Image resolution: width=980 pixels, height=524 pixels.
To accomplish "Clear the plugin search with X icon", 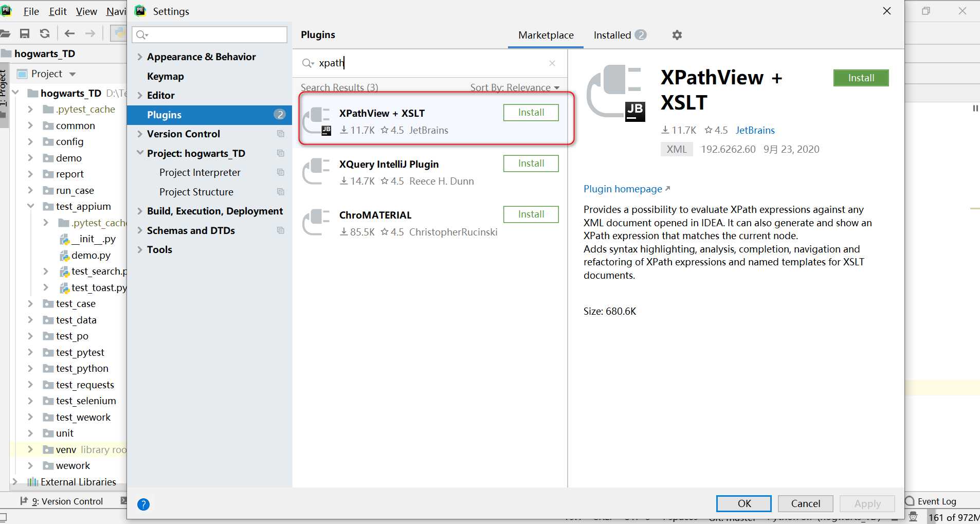I will click(552, 63).
